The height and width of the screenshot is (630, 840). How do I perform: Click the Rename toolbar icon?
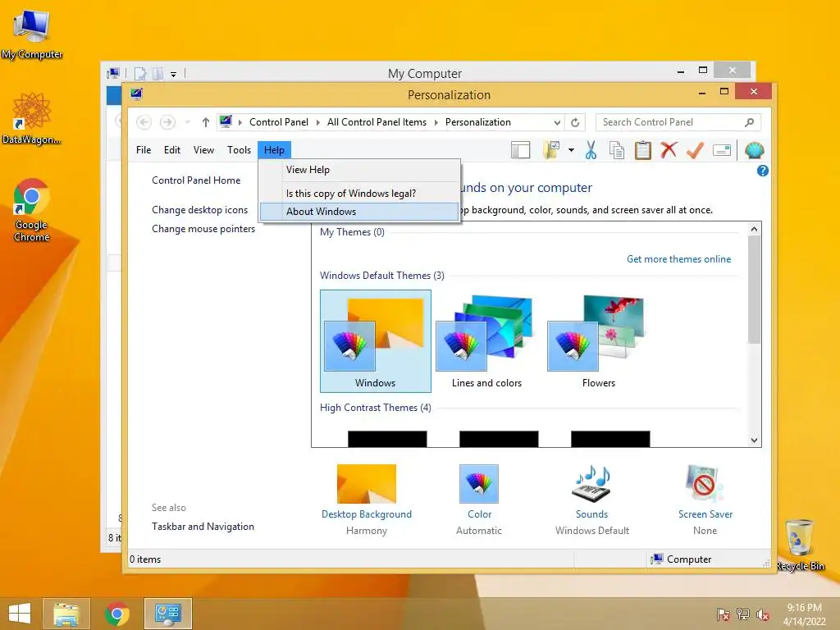(x=722, y=151)
